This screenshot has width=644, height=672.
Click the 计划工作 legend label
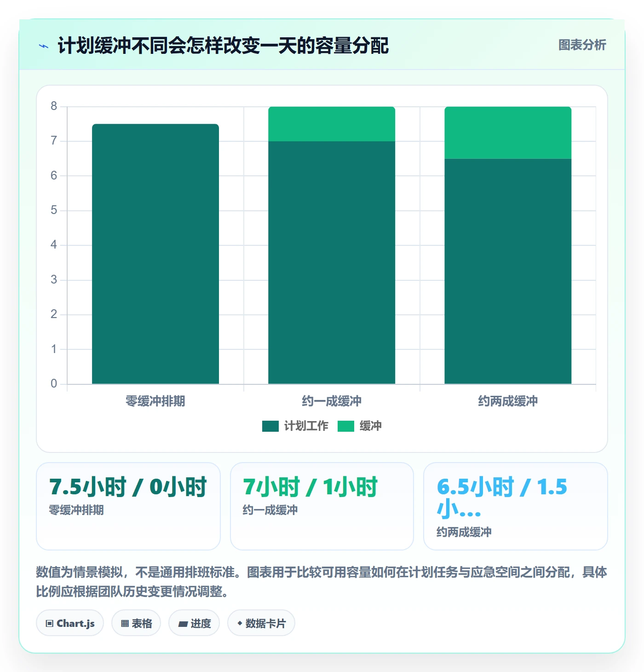[x=306, y=426]
